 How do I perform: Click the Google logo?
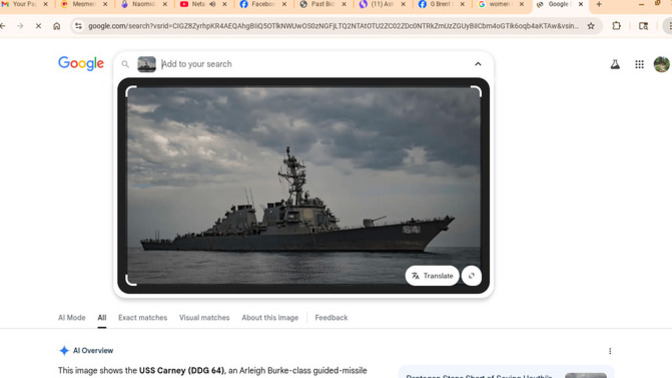coord(81,63)
